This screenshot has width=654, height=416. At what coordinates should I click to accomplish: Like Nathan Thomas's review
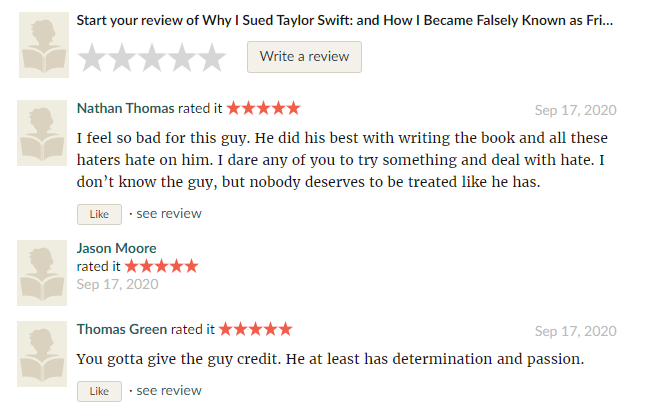point(99,214)
